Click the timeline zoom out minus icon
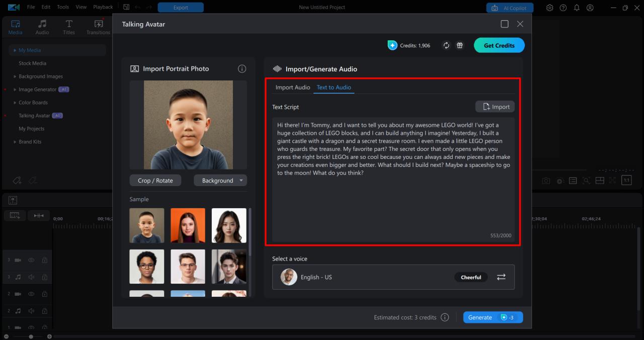This screenshot has height=340, width=644. 6,336
